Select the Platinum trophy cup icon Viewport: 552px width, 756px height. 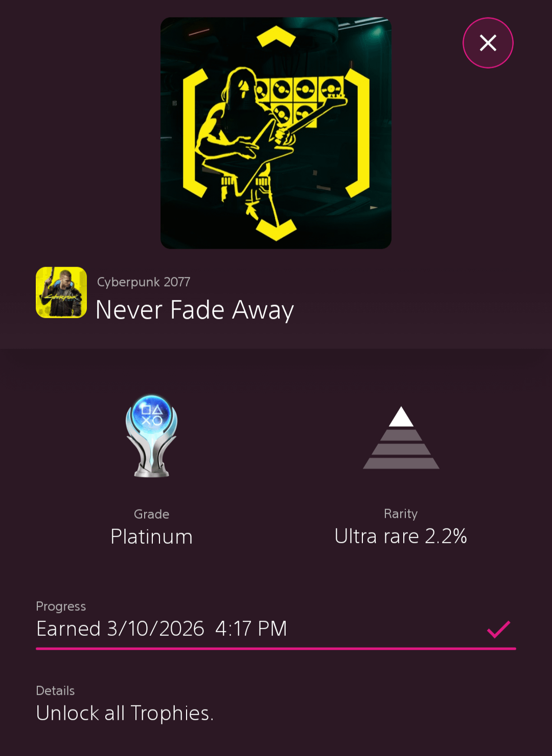coord(151,436)
